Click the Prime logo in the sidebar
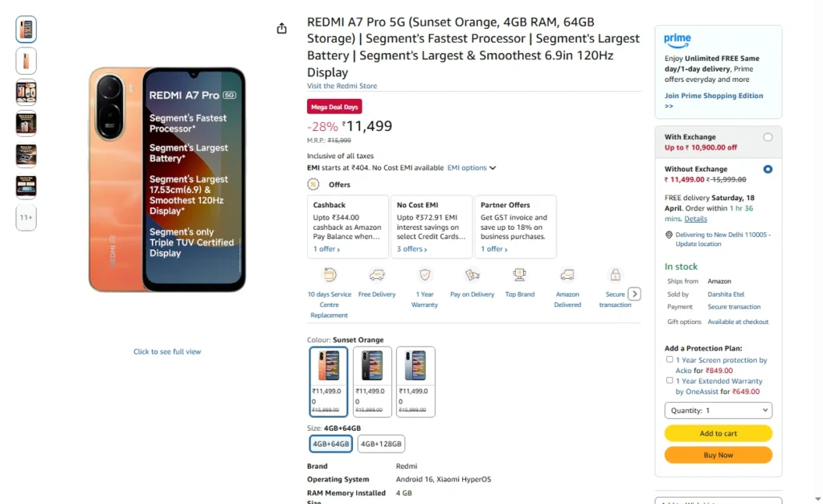Screen dimensions: 823x504 click(x=677, y=39)
